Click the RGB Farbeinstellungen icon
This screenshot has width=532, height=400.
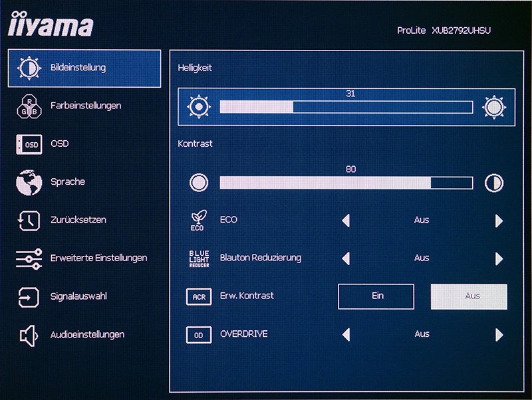(29, 106)
